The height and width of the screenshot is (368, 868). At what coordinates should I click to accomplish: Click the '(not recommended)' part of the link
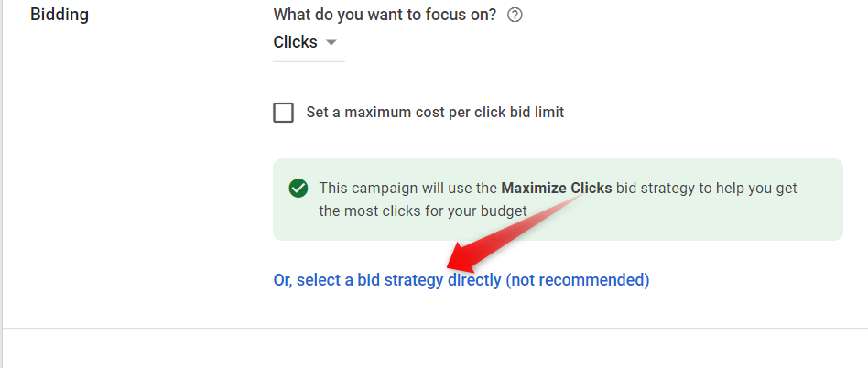coord(578,280)
